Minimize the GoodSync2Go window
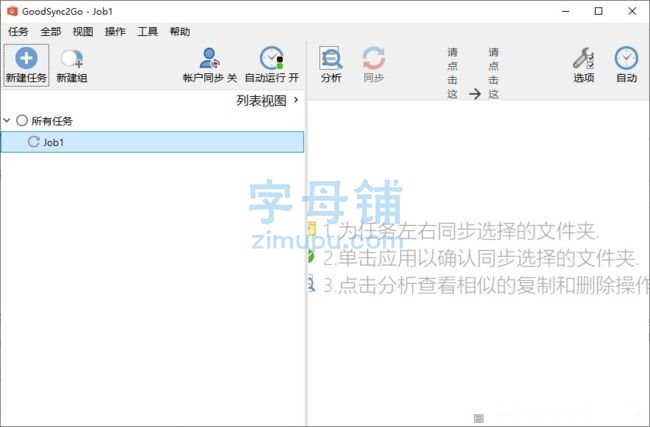Viewport: 650px width, 427px height. pos(566,11)
